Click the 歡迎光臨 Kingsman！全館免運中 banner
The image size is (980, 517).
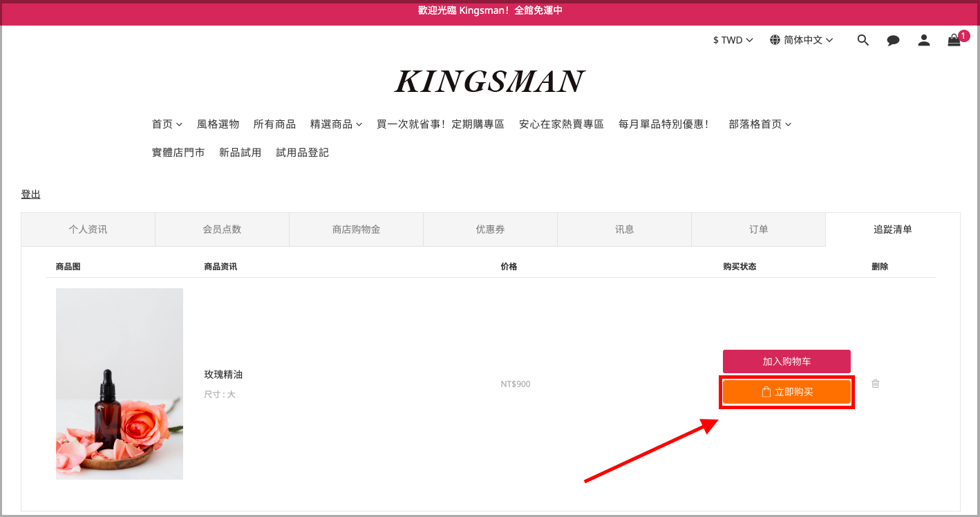[490, 10]
